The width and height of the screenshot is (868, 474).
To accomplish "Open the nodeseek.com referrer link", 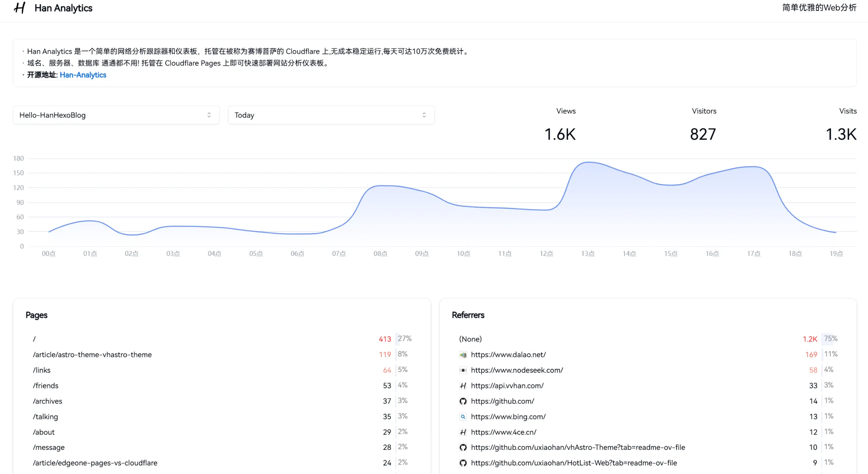I will pos(517,370).
